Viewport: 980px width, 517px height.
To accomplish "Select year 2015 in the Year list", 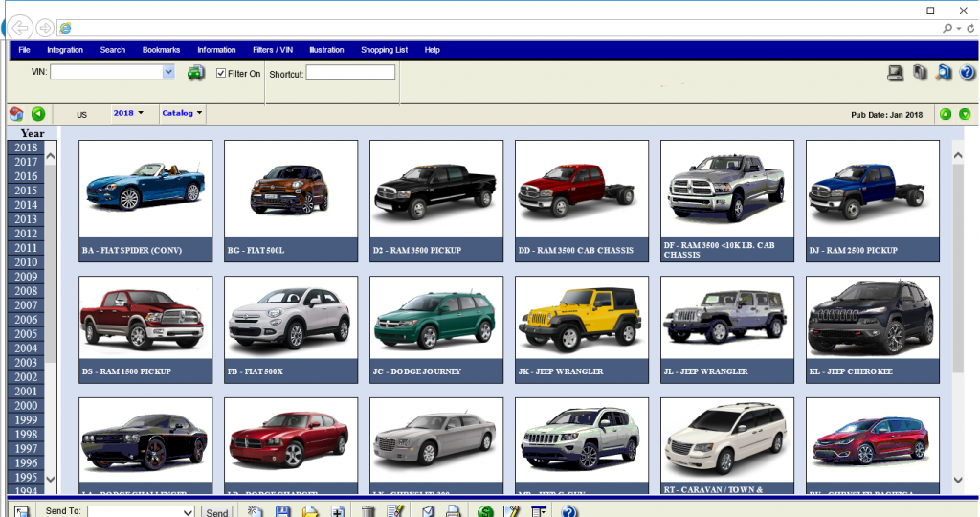I will pyautogui.click(x=26, y=191).
